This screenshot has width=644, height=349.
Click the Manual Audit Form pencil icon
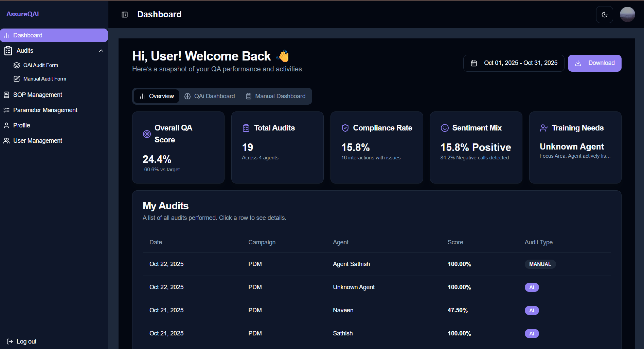[17, 78]
